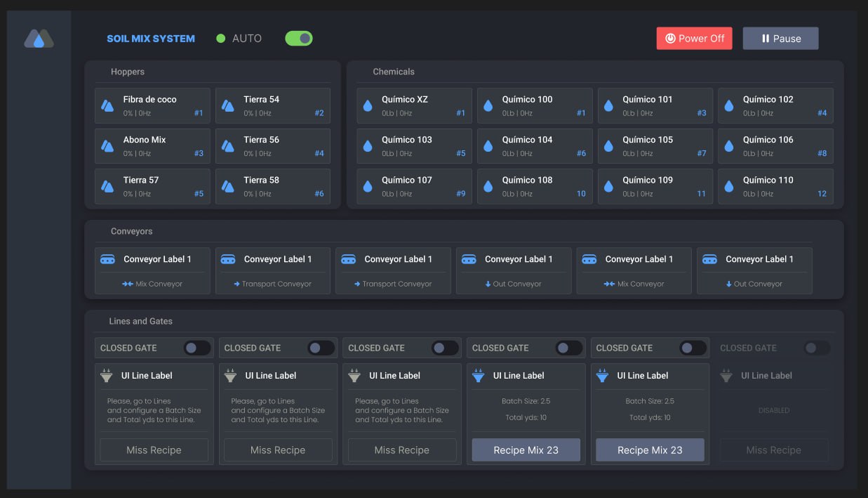Select the Tierra 56 hopper card
The width and height of the screenshot is (868, 498).
click(x=273, y=146)
